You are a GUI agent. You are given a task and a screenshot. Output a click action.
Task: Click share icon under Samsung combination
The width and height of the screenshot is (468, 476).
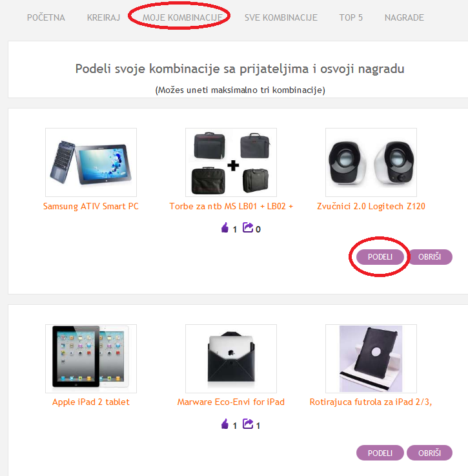(248, 228)
